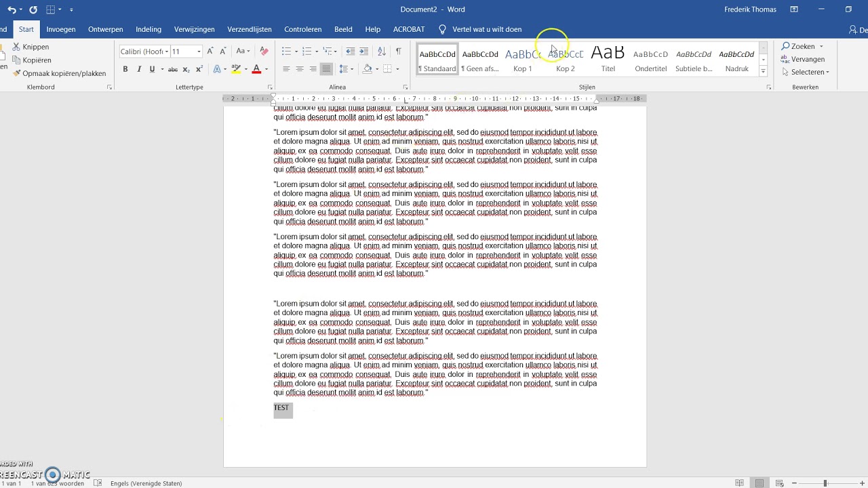Toggle underline formatting

[x=152, y=69]
